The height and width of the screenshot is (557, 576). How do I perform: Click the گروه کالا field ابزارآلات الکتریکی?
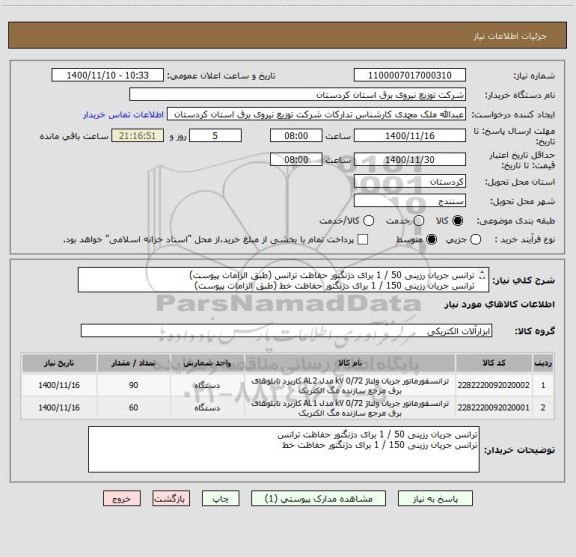pos(287,330)
